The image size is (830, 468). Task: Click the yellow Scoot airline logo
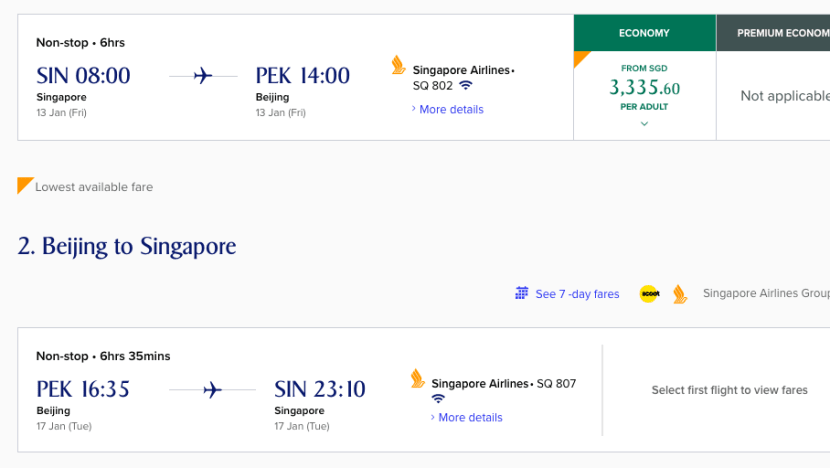tap(649, 294)
